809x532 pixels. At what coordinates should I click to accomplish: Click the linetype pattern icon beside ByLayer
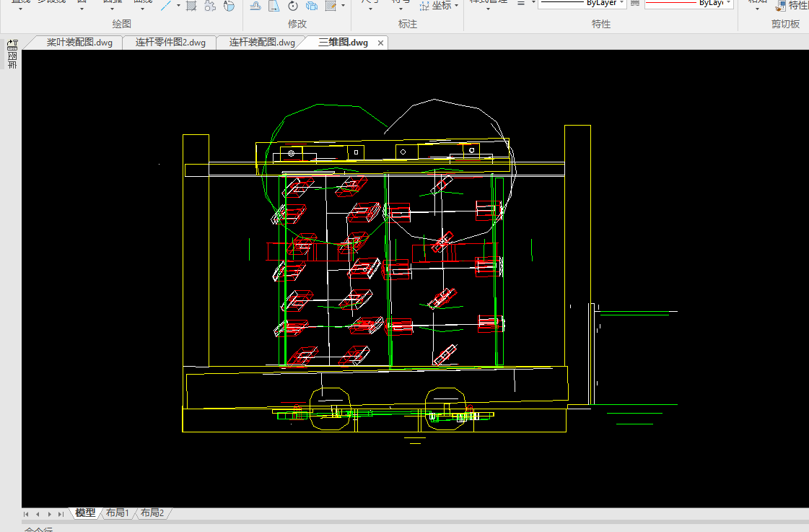pos(635,3)
